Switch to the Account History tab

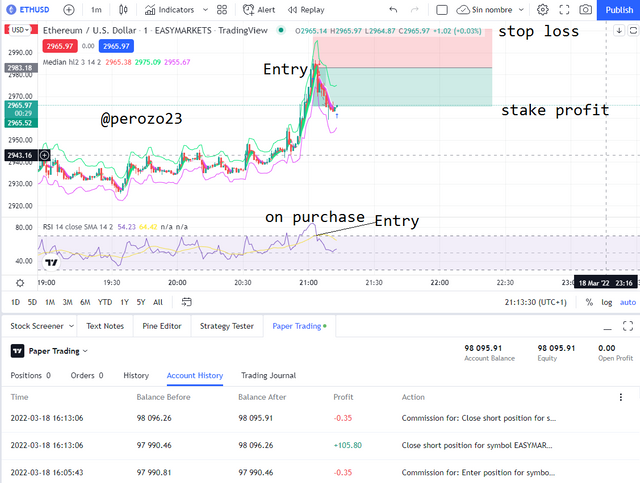click(x=195, y=375)
